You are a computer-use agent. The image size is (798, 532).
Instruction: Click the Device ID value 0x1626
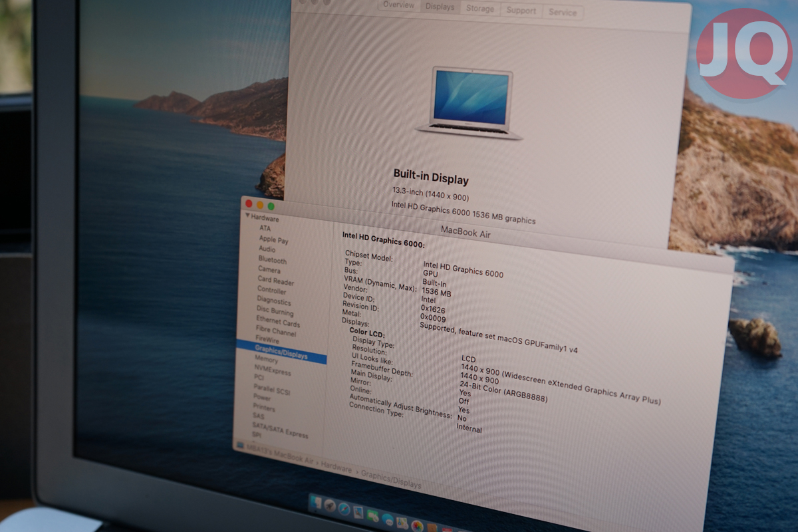point(433,309)
